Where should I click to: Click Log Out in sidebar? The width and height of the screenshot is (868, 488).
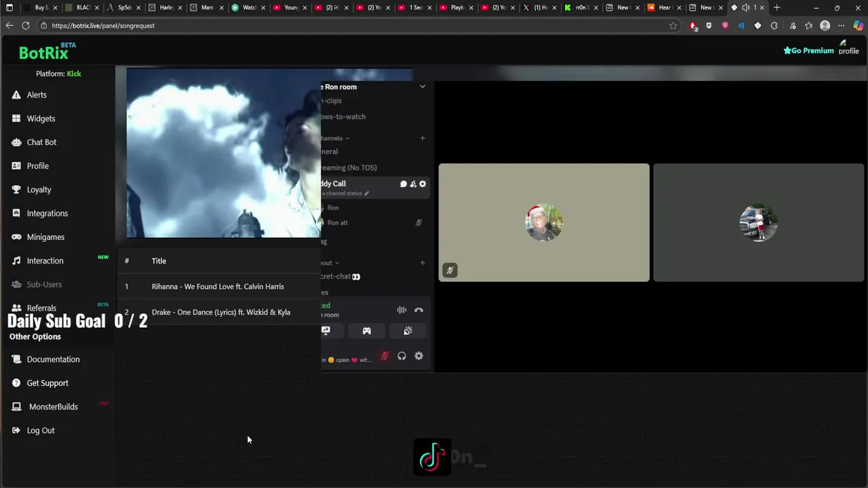pos(41,430)
